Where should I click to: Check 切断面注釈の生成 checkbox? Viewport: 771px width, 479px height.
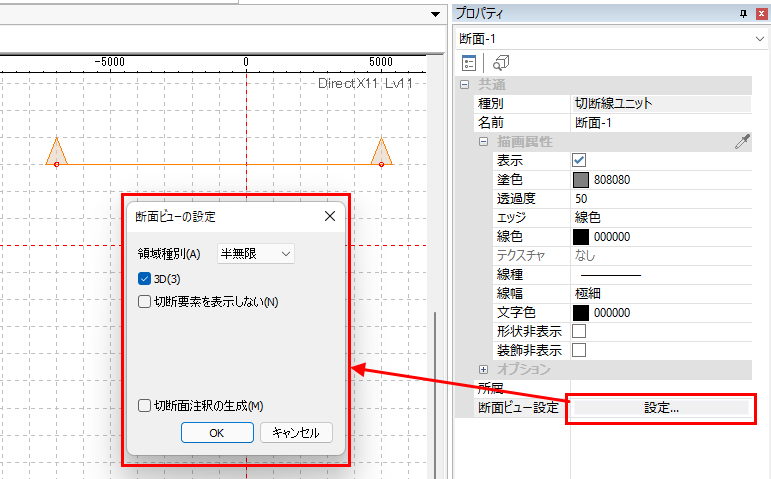[145, 405]
